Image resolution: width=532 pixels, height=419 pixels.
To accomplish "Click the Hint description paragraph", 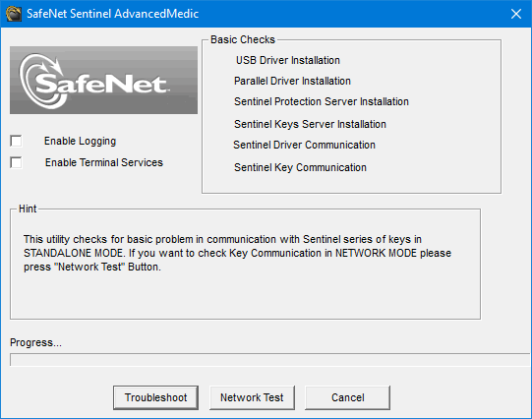I will click(x=238, y=253).
